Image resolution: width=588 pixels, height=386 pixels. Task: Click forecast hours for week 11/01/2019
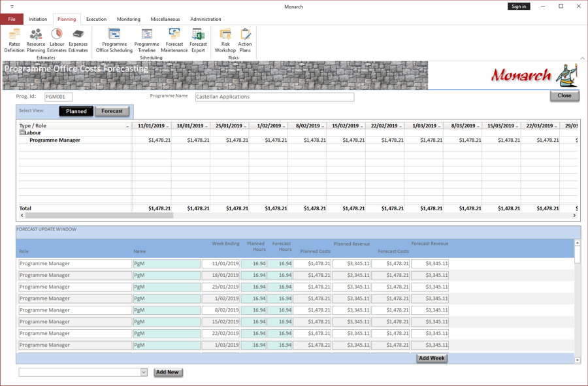click(280, 263)
